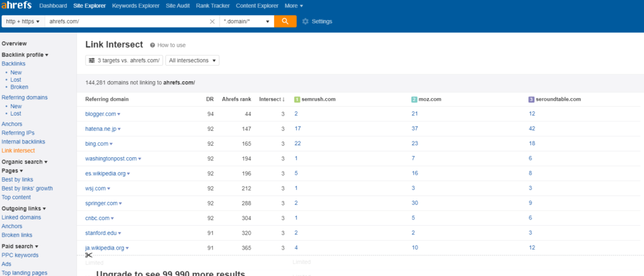Open the blogger.com row dropdown
The image size is (644, 276).
tap(119, 114)
